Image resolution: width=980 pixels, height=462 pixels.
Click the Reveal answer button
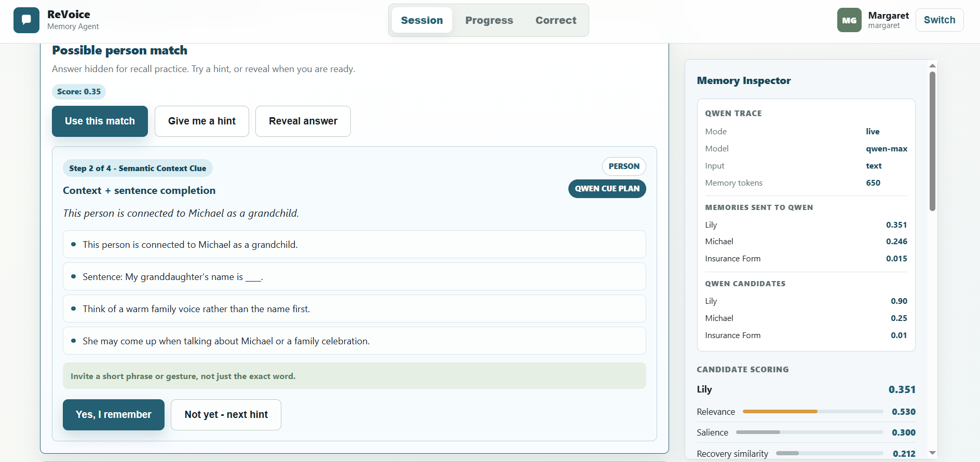[x=303, y=121]
